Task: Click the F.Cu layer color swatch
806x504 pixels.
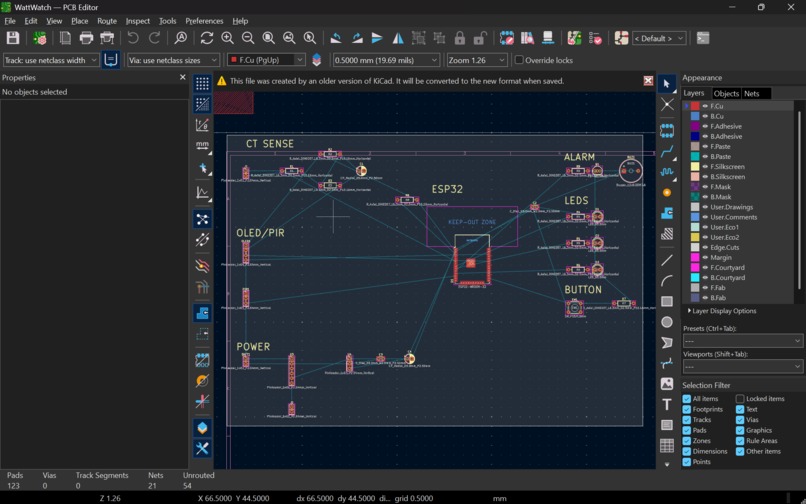Action: [x=695, y=106]
